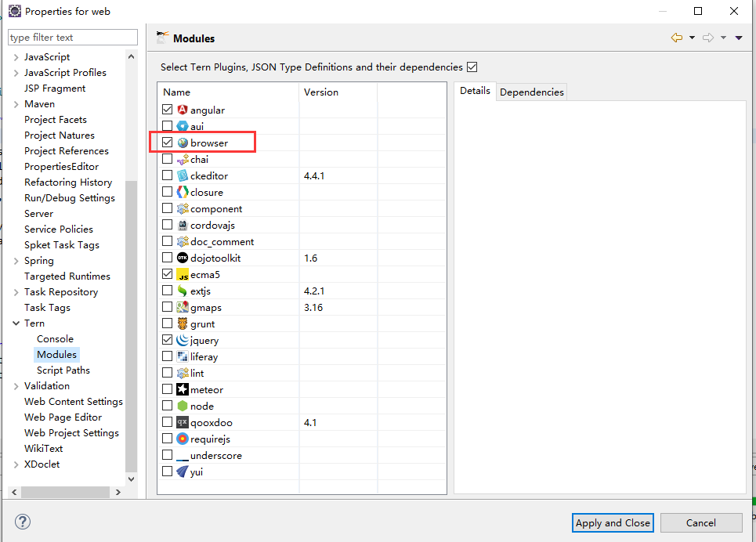The width and height of the screenshot is (756, 542).
Task: Go back with the yellow arrow
Action: tap(676, 38)
